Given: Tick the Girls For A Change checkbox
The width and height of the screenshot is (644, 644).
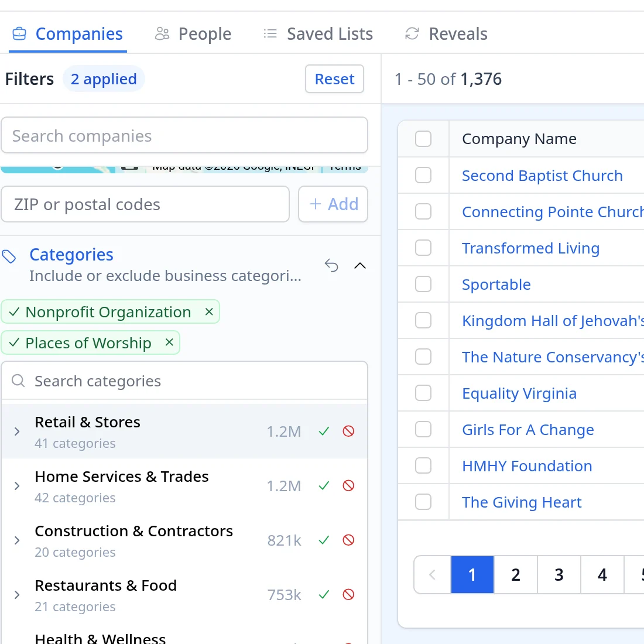Looking at the screenshot, I should click(x=423, y=429).
